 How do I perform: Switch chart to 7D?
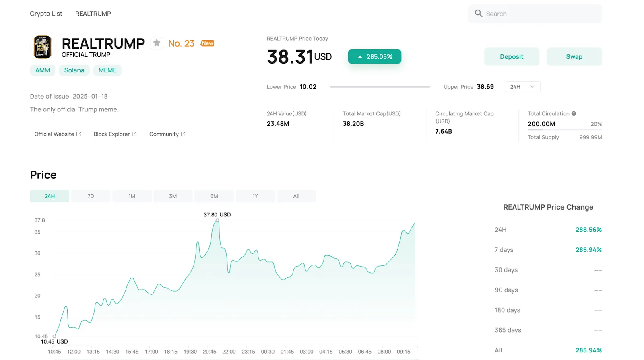(91, 196)
